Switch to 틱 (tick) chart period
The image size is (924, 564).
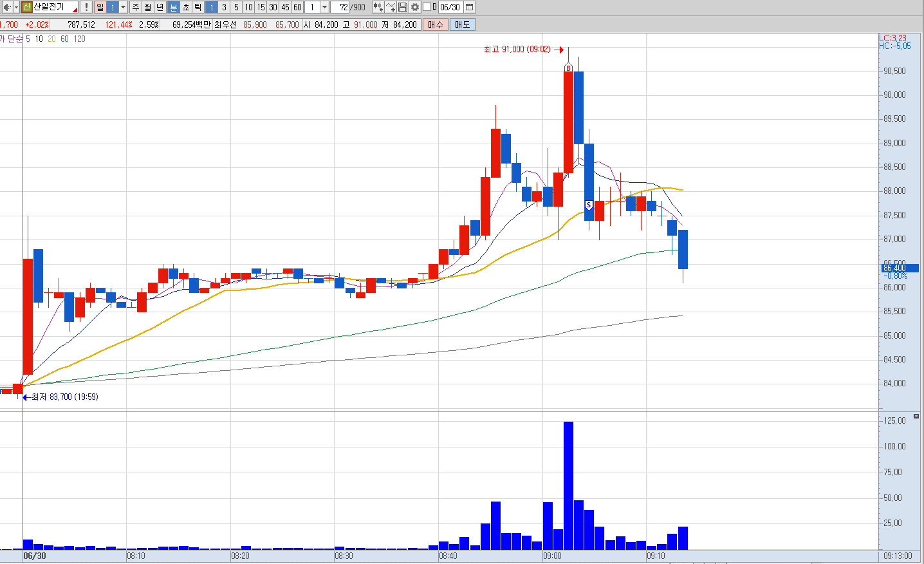pyautogui.click(x=198, y=7)
